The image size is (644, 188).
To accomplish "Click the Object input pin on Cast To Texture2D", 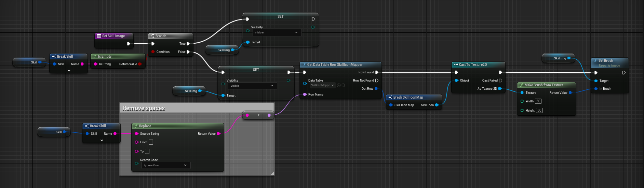I will [456, 81].
